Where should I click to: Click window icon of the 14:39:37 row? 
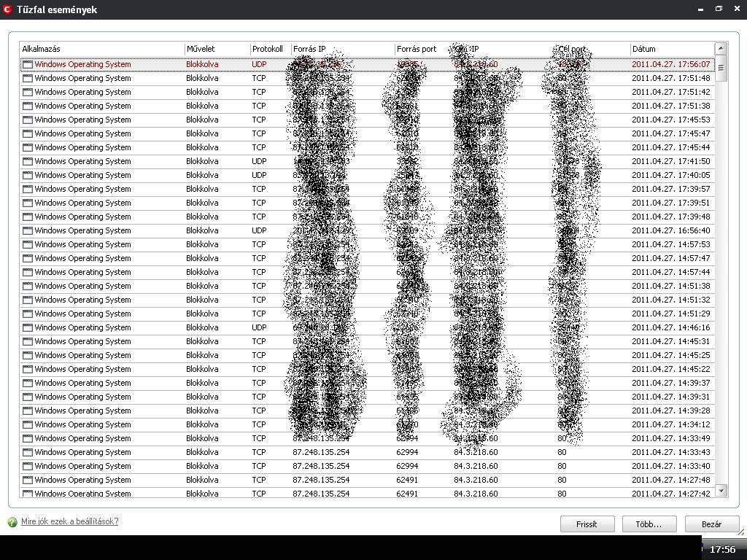[28, 383]
